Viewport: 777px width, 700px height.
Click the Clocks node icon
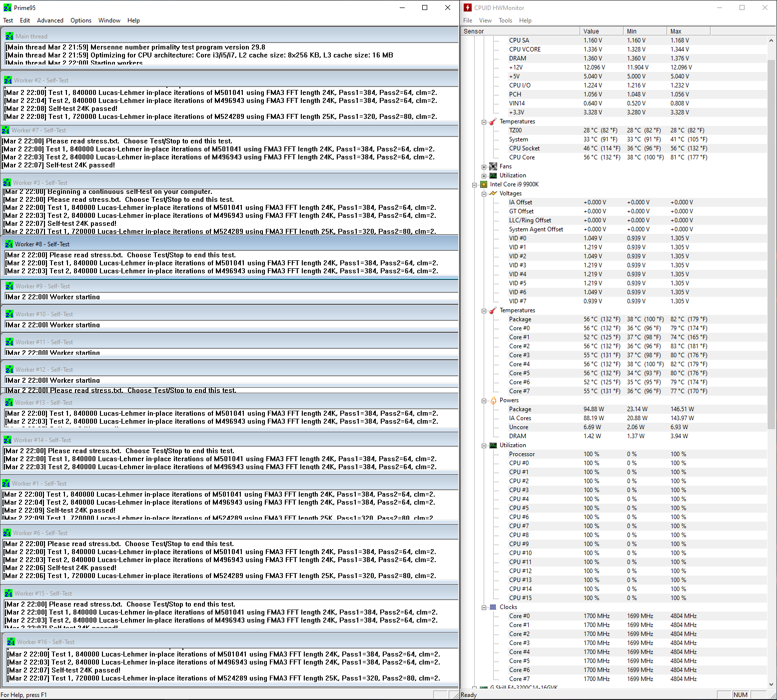click(x=493, y=607)
